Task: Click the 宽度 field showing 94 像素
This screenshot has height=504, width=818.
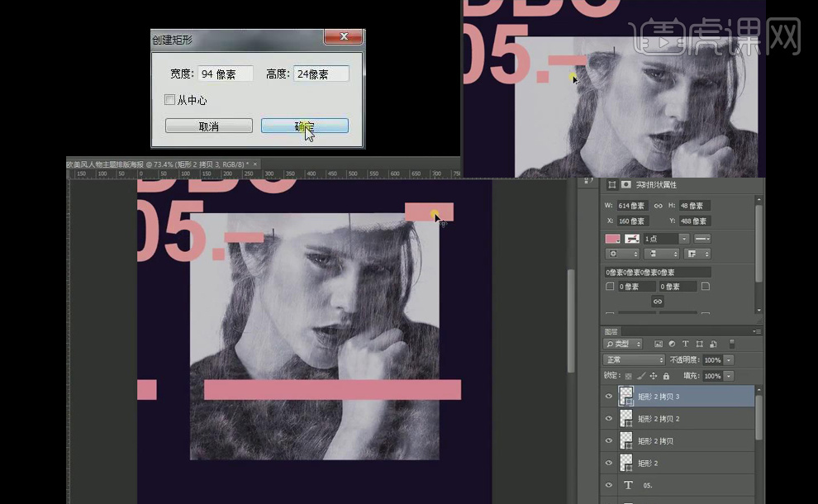Action: 226,74
